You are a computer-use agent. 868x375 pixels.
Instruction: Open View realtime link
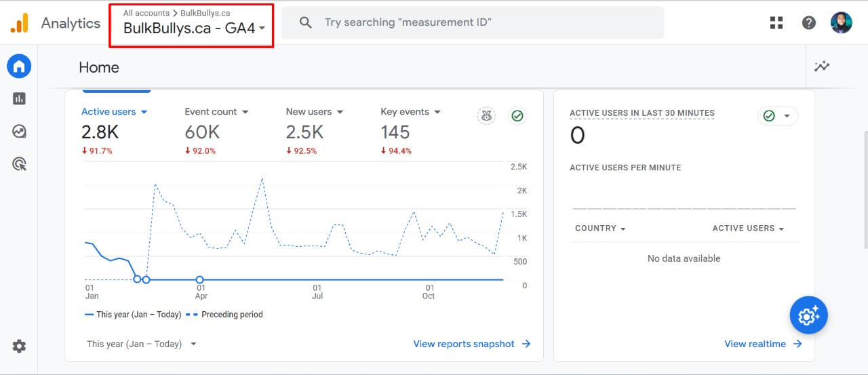(755, 344)
